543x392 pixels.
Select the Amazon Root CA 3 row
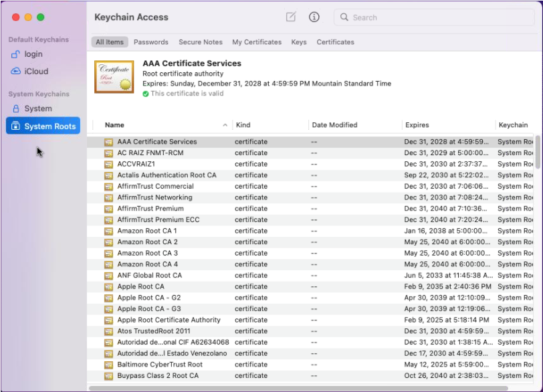pyautogui.click(x=310, y=253)
